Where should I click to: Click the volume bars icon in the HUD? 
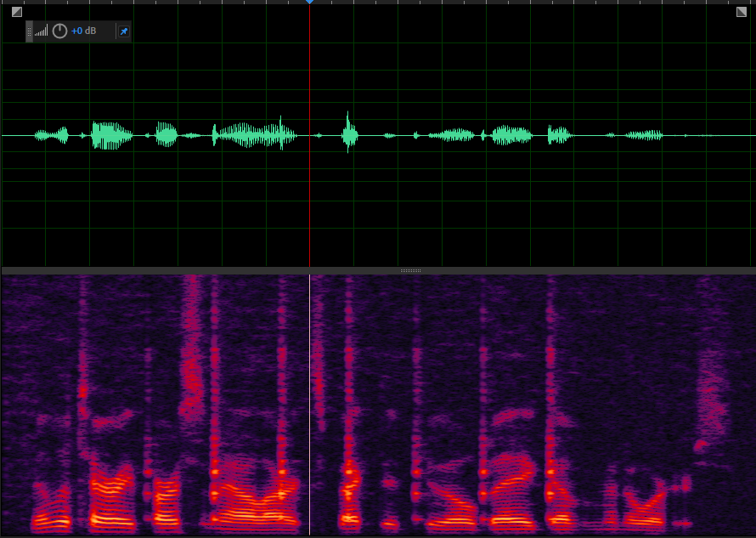coord(41,31)
